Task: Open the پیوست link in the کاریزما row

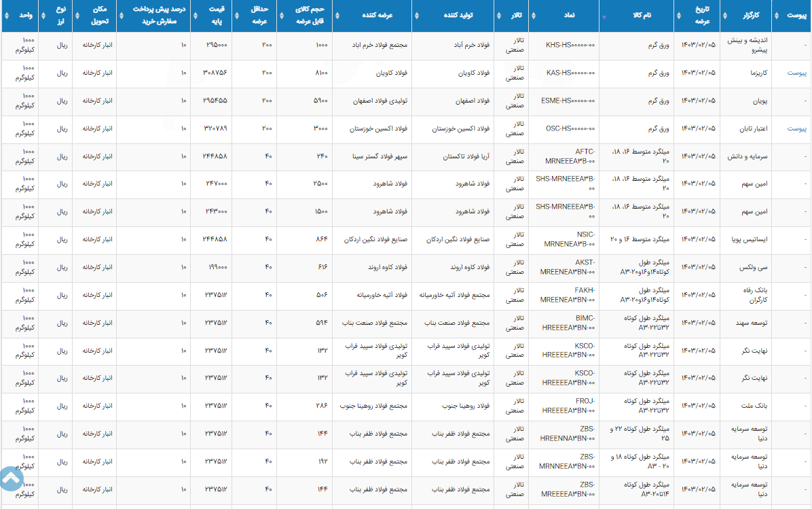Action: (796, 73)
